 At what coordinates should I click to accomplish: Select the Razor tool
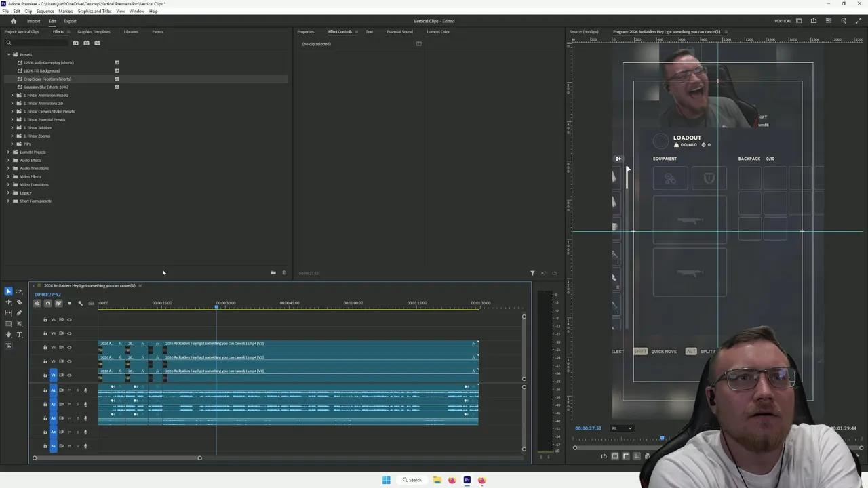[19, 302]
